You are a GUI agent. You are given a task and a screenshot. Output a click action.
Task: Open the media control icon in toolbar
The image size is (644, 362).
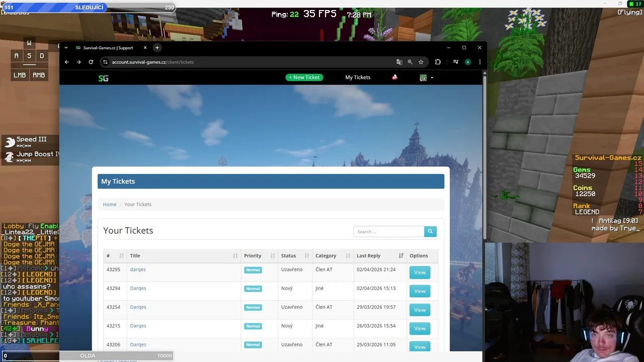456,62
